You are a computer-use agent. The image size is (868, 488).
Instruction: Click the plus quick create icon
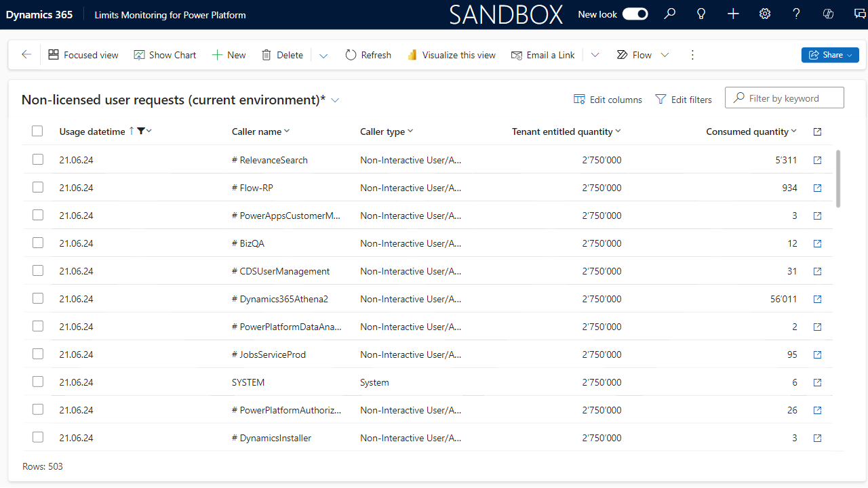[733, 14]
